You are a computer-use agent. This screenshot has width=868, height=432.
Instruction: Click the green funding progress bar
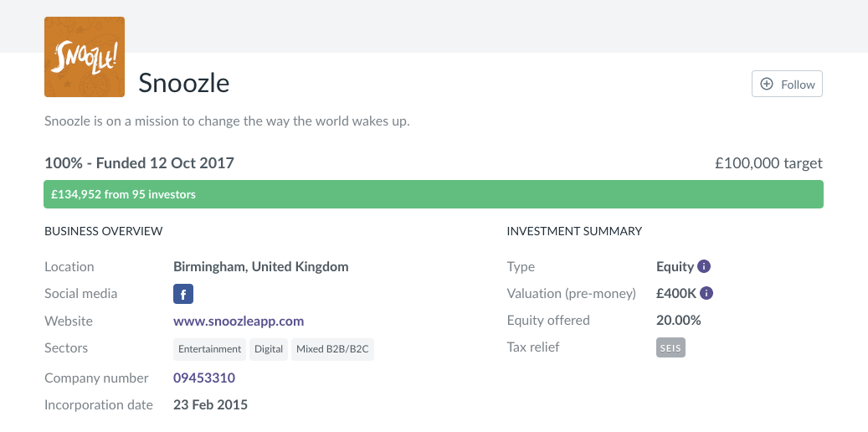502,194
